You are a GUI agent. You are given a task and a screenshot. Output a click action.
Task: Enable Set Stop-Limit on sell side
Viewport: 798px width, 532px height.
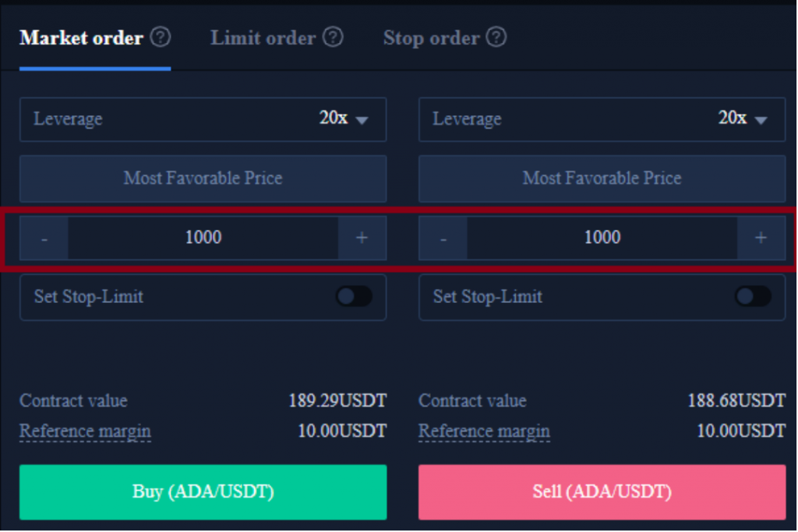[x=754, y=297]
